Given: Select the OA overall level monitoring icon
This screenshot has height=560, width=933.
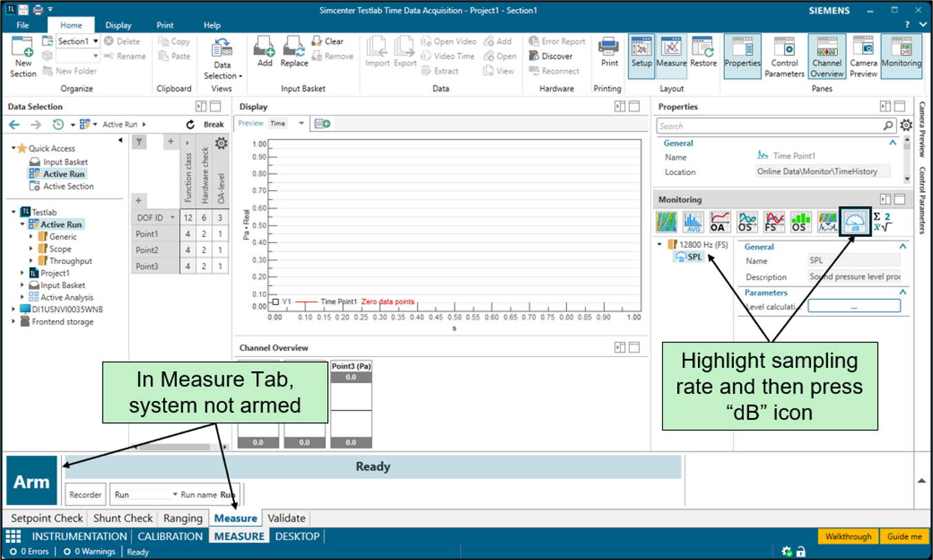Looking at the screenshot, I should 721,222.
